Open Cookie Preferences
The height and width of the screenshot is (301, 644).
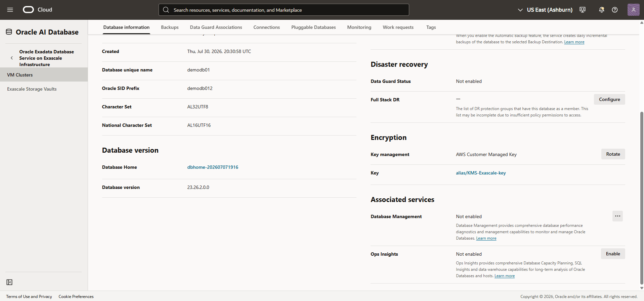tap(76, 297)
